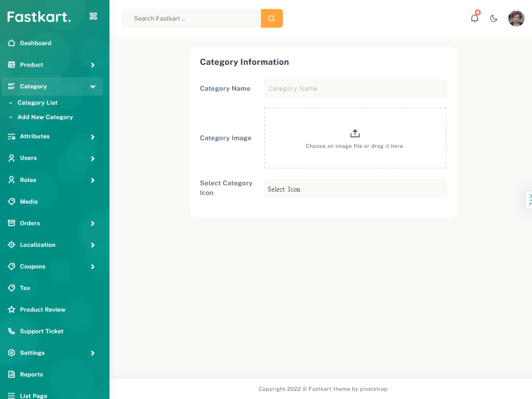Toggle the sidebar grid icon
This screenshot has width=532, height=399.
point(93,16)
